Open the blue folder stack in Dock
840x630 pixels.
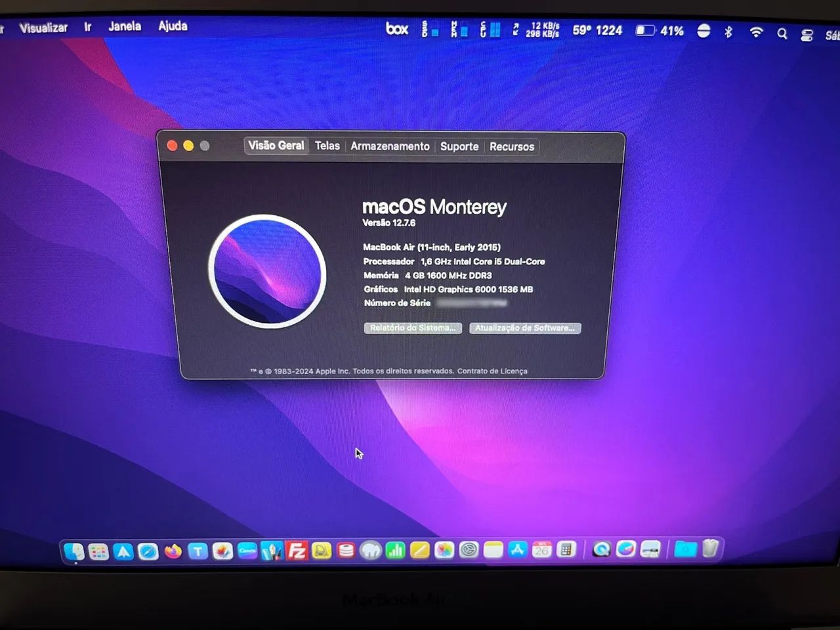(685, 549)
